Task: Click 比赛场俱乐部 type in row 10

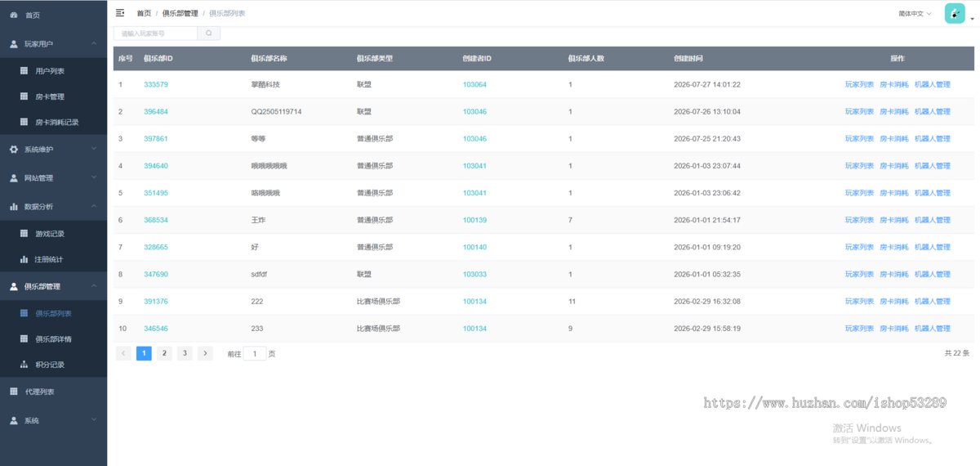Action: pos(378,328)
